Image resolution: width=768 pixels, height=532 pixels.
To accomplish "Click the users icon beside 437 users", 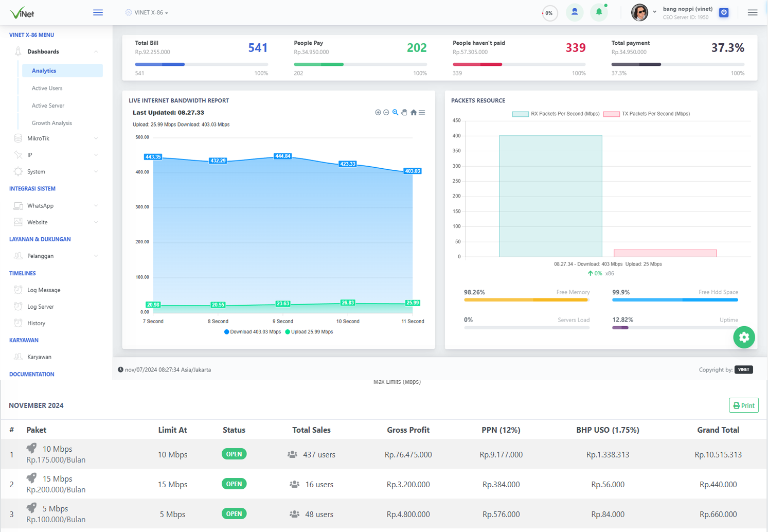I will 292,454.
